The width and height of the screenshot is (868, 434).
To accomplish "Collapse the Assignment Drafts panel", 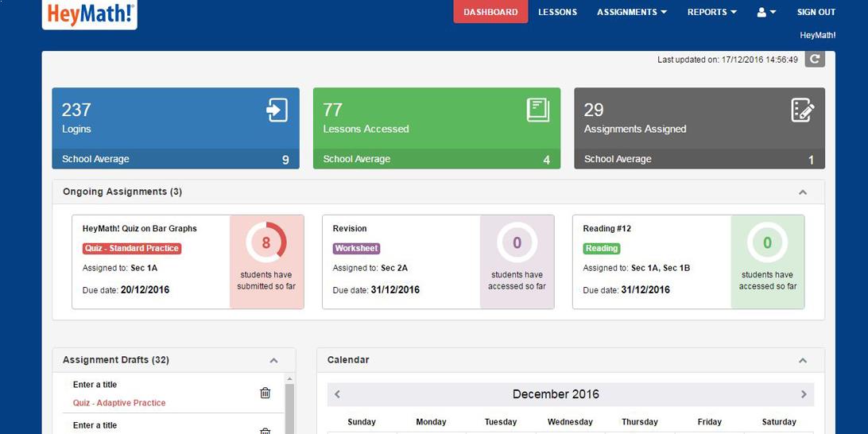I will pyautogui.click(x=273, y=360).
